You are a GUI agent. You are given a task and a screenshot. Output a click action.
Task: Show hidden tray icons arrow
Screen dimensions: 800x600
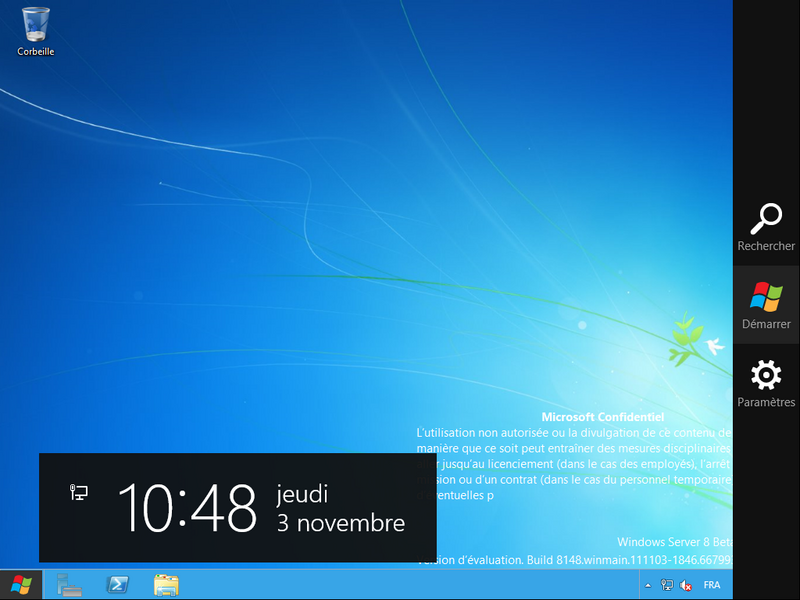648,585
